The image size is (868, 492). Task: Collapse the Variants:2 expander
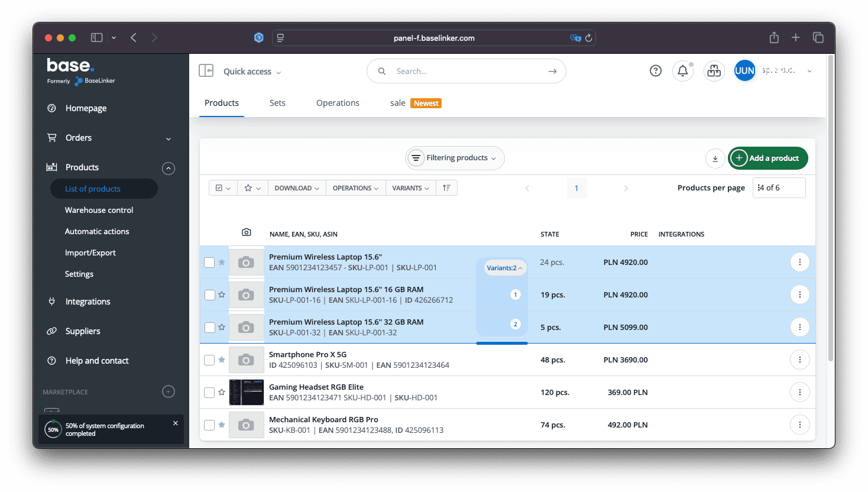tap(504, 268)
